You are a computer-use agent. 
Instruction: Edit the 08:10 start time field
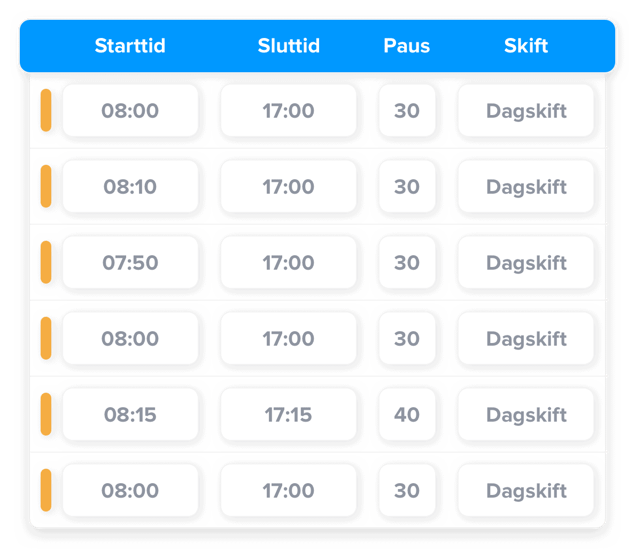[x=130, y=187]
